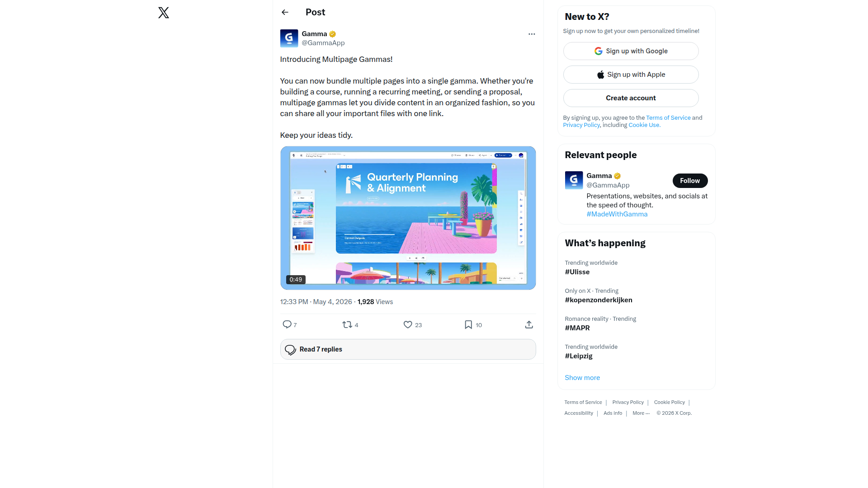Viewport: 868px width, 488px height.
Task: Open trending topic #kopenzonderkijken
Action: click(598, 300)
